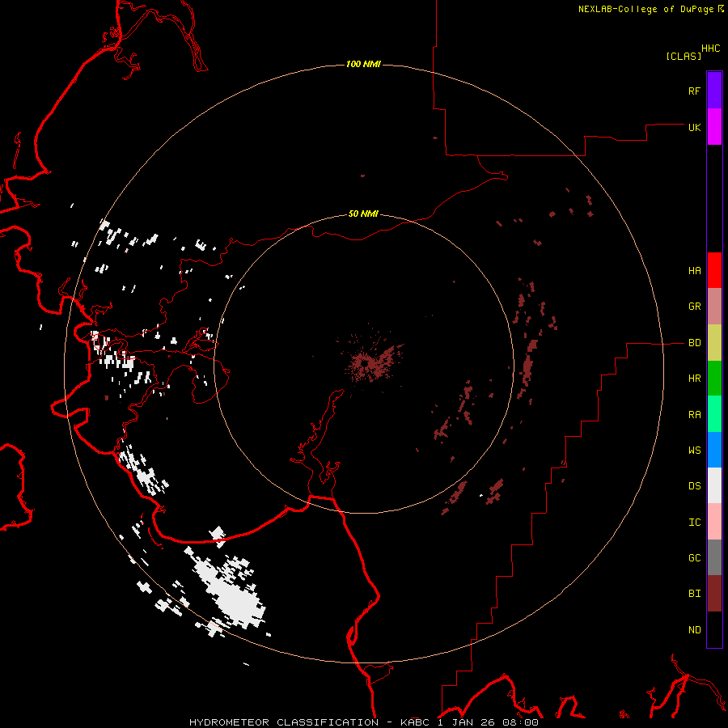This screenshot has width=728, height=728.
Task: Pick the RA light green swatch
Action: [714, 414]
